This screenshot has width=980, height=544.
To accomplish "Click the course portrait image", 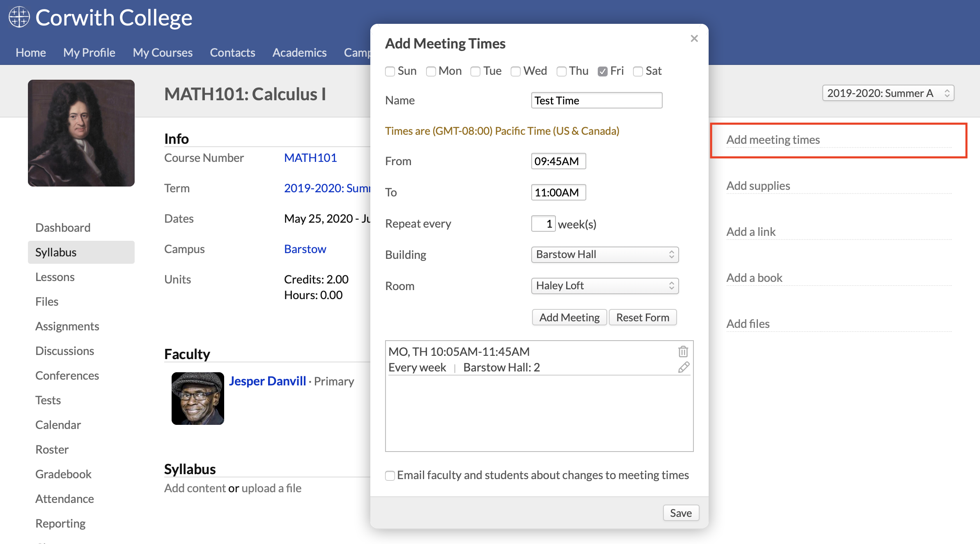I will click(x=81, y=133).
